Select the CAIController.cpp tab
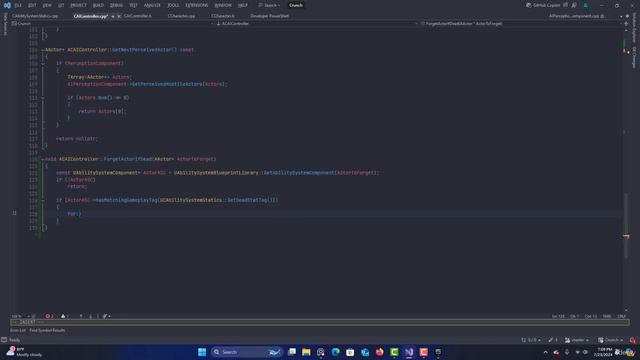The image size is (640, 360). click(x=91, y=16)
